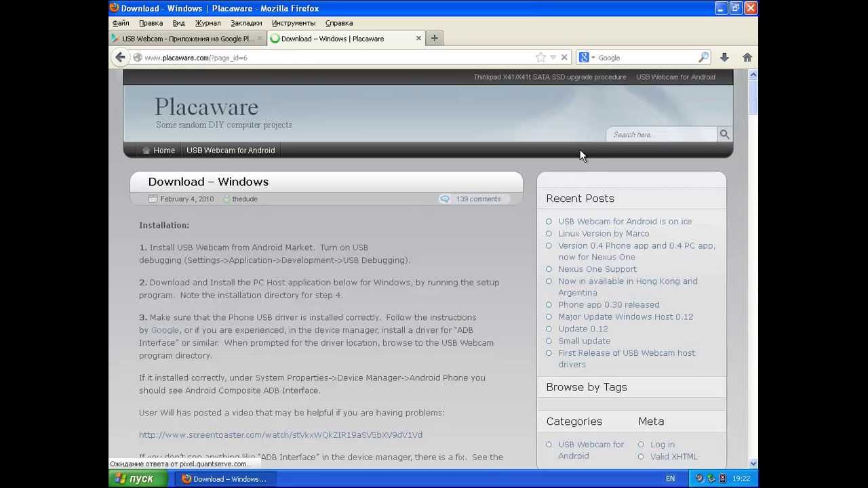
Task: Open top-bar USB Webcam for Android link
Action: 675,77
